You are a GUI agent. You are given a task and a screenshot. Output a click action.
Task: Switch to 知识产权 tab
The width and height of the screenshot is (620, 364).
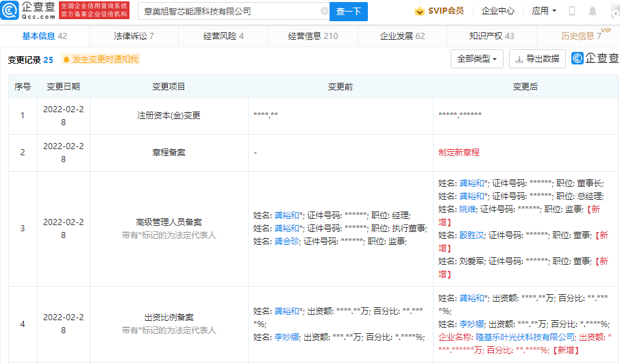coord(492,36)
